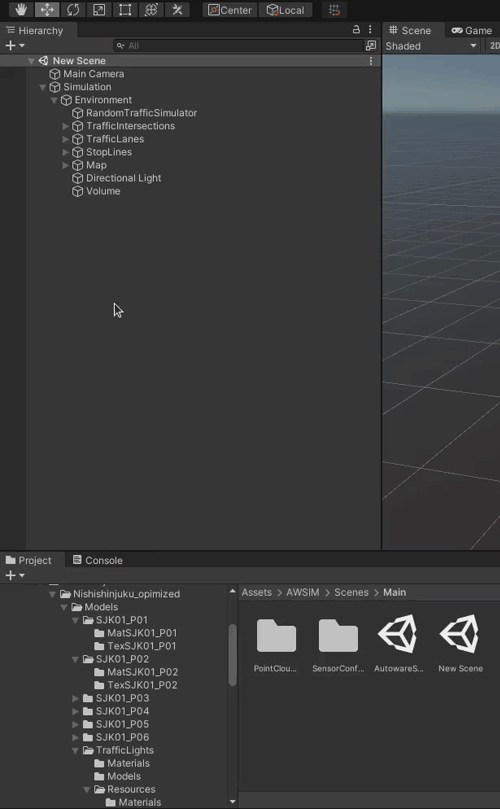
Task: Collapse the Resources folder
Action: (x=86, y=789)
